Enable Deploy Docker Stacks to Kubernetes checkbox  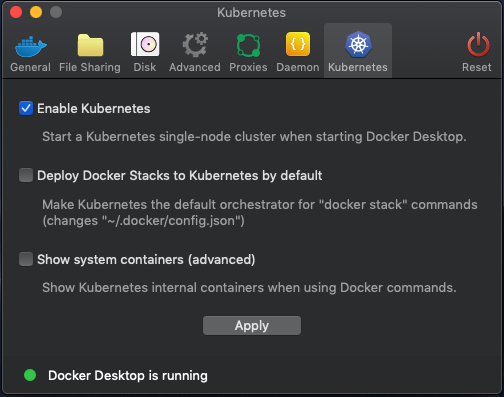[x=26, y=175]
